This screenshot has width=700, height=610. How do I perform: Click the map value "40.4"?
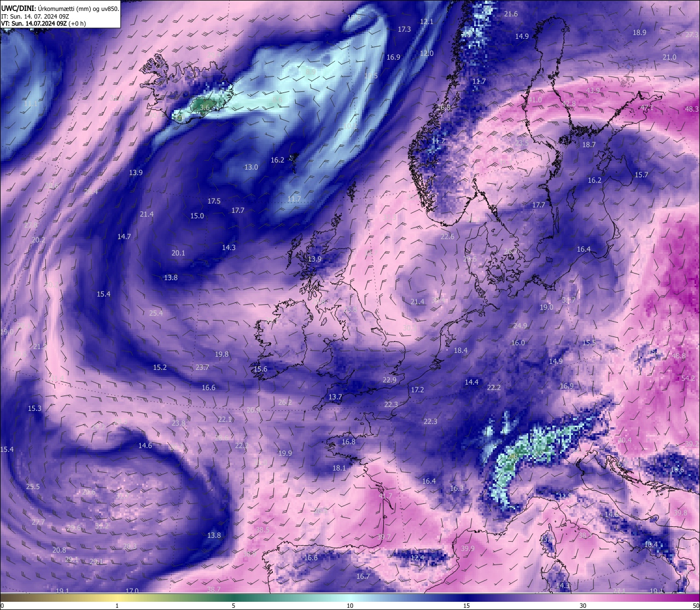(x=625, y=440)
